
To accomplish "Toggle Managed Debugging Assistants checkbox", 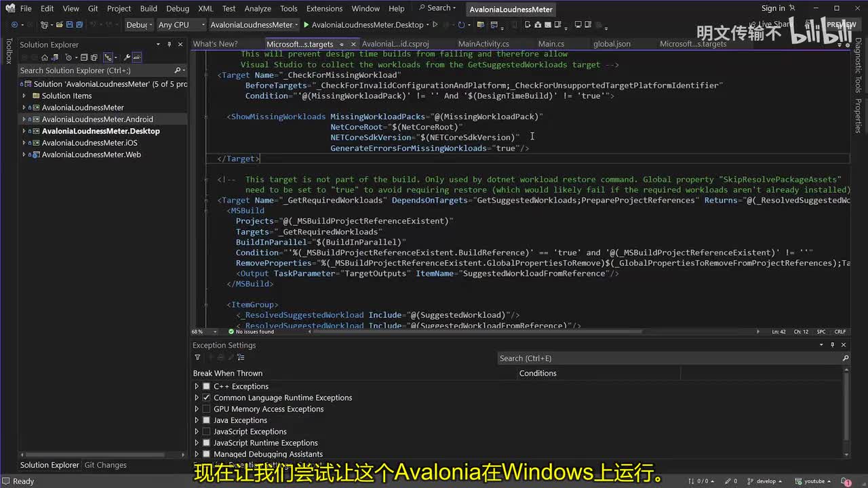I will pos(207,454).
